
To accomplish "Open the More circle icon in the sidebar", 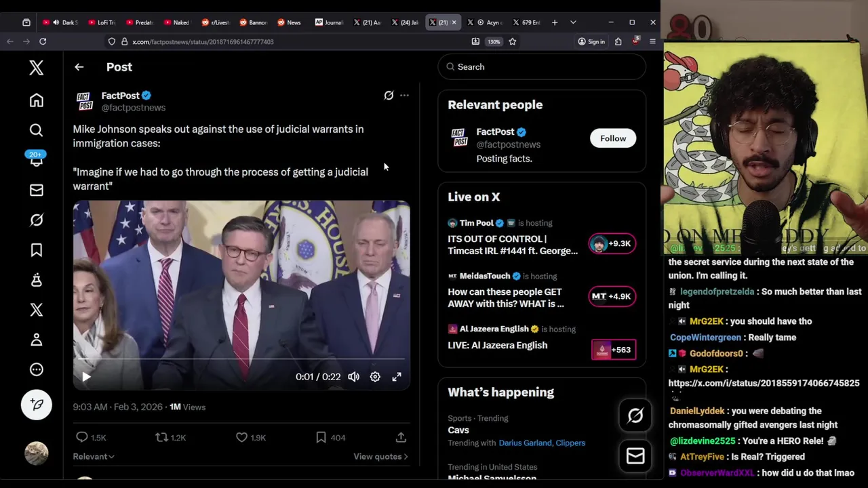I will 37,369.
